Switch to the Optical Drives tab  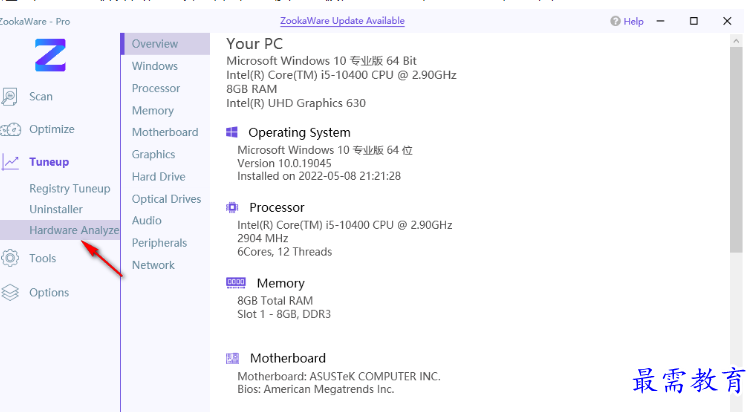[x=166, y=199]
